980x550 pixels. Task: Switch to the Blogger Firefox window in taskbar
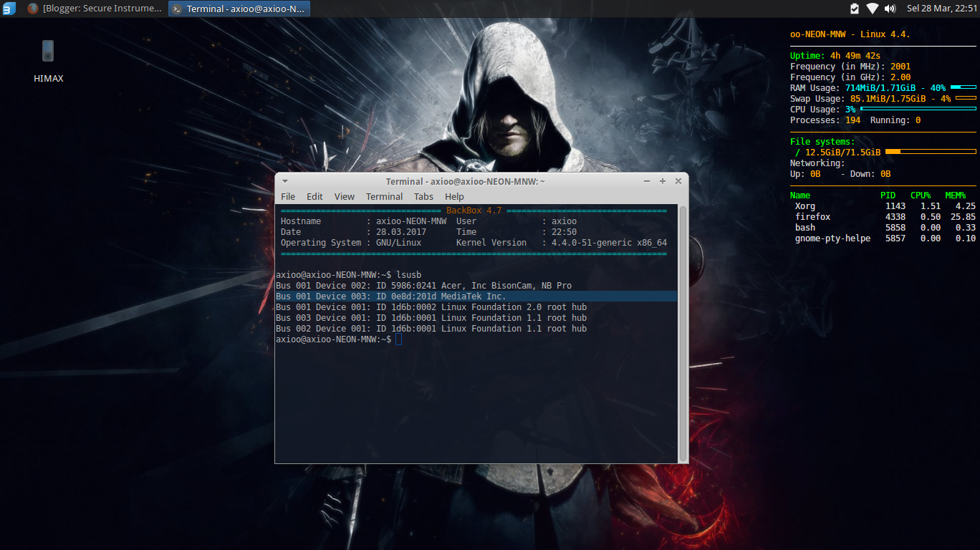coord(95,9)
